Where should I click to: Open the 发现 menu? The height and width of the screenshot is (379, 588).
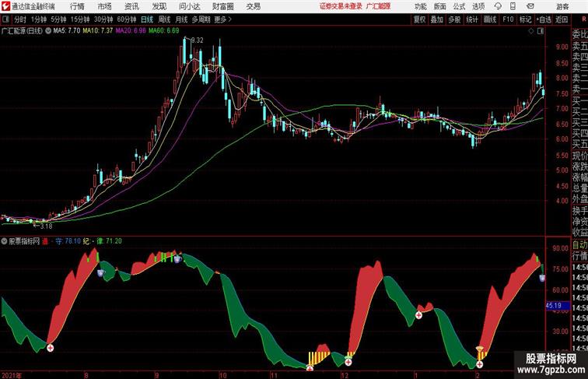pos(159,6)
